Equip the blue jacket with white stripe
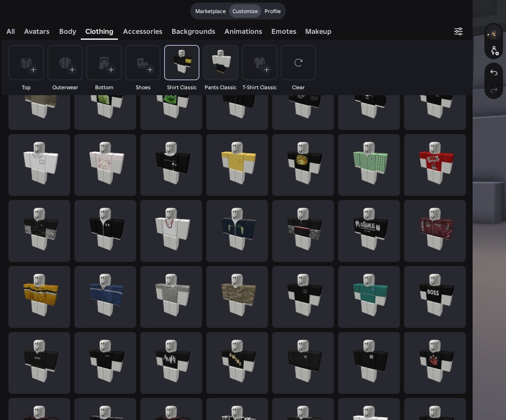This screenshot has height=420, width=506. [x=105, y=296]
